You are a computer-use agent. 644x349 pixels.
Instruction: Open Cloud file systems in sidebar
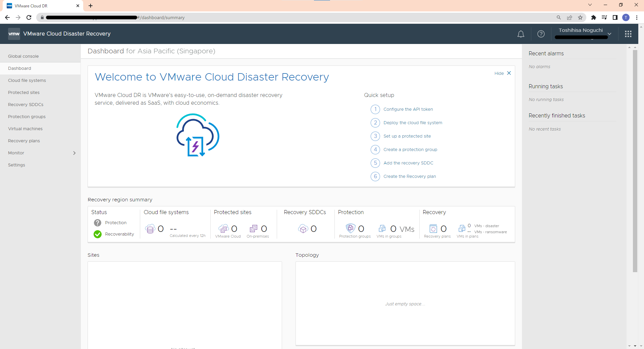(27, 81)
